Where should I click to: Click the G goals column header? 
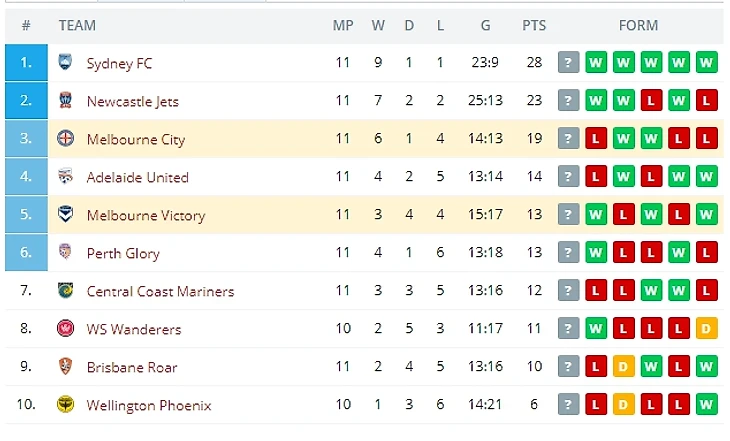point(485,25)
